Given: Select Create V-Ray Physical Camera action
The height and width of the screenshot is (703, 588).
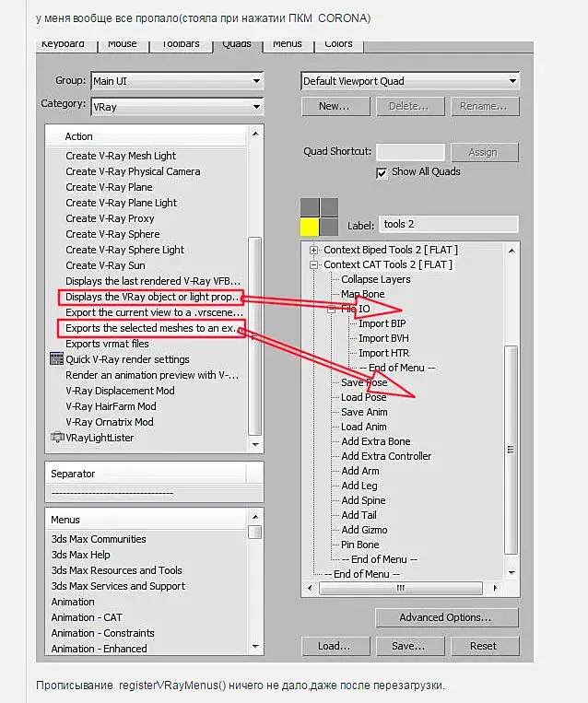Looking at the screenshot, I should (x=133, y=171).
